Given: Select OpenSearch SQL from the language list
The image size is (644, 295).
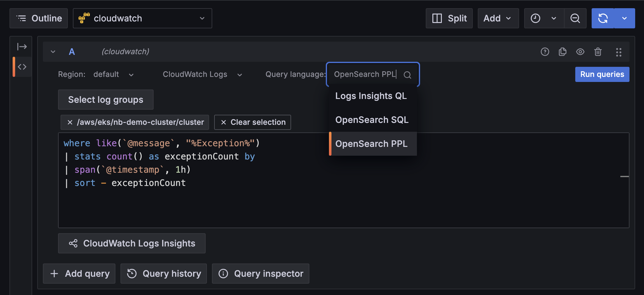Looking at the screenshot, I should [372, 119].
